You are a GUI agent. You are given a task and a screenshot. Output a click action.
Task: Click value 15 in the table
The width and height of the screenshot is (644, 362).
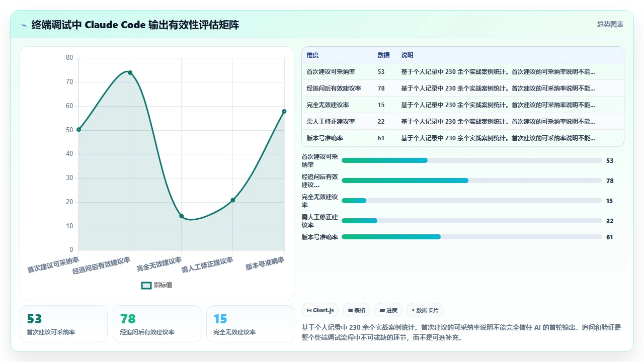381,105
